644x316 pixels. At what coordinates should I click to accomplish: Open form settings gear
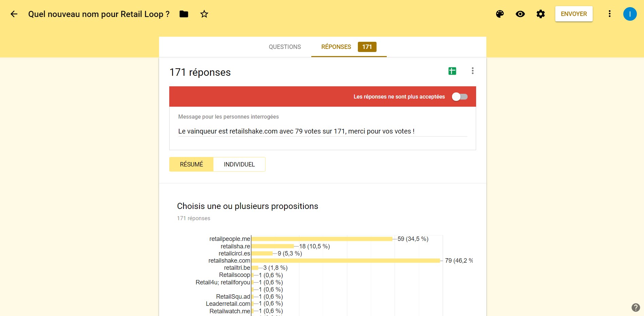(541, 14)
